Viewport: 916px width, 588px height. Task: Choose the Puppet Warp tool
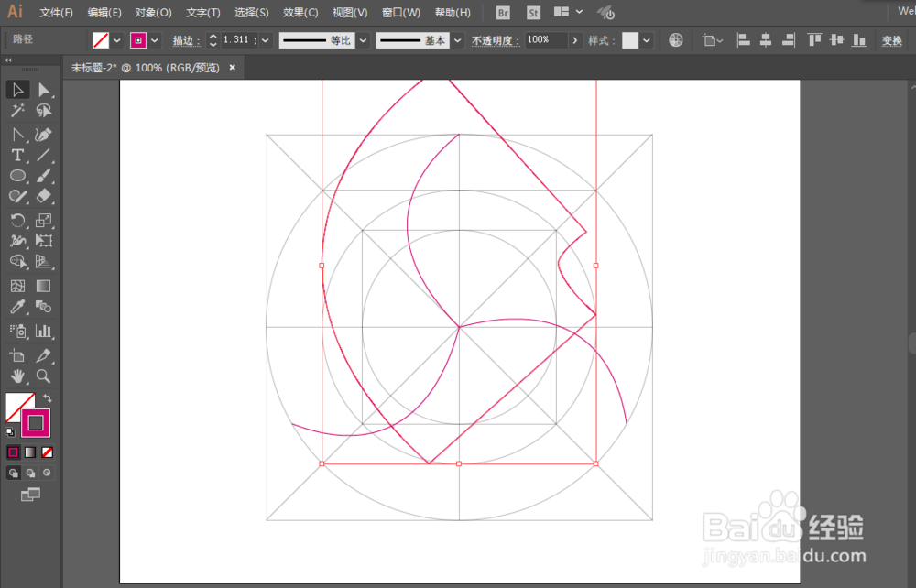pos(17,241)
